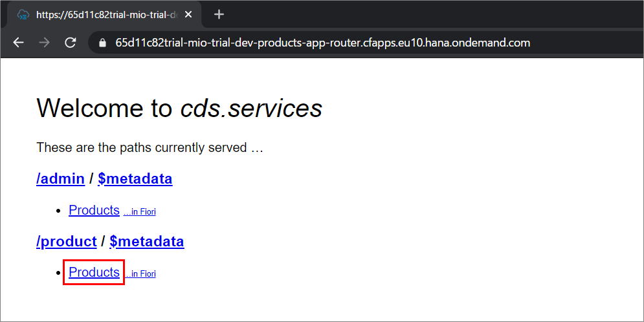
Task: Click the cloud favicon on the tab
Action: (x=23, y=15)
